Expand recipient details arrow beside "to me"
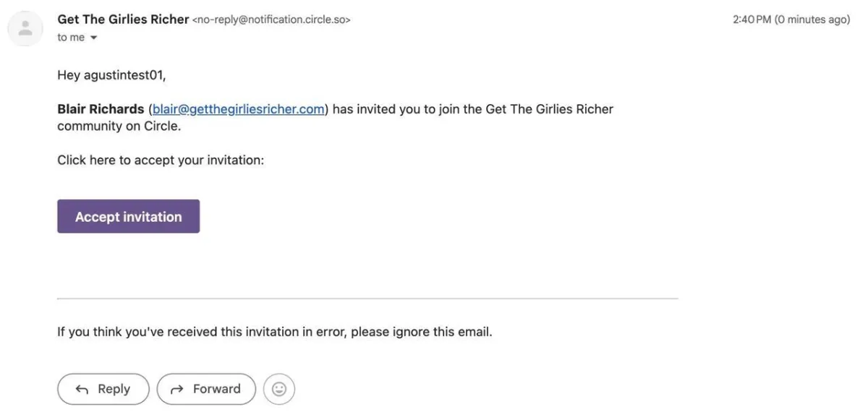The image size is (868, 412). [x=93, y=38]
